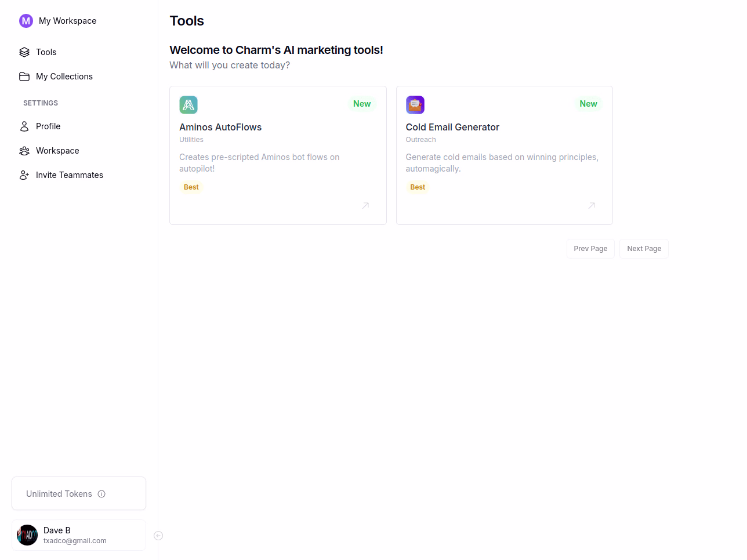
Task: Open the Cold Email Generator tool title
Action: tap(452, 127)
